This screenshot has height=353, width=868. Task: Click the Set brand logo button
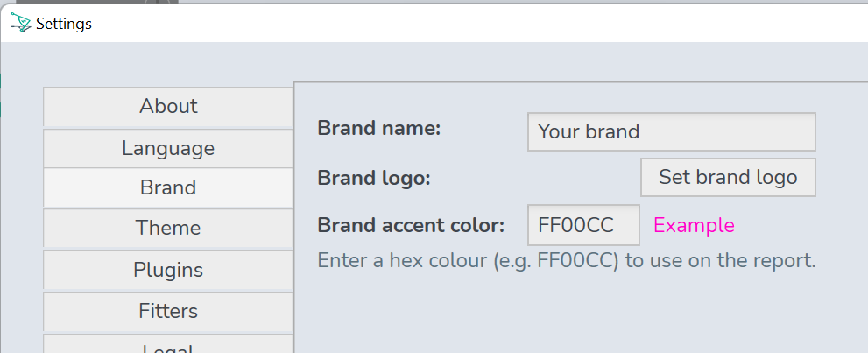point(728,177)
